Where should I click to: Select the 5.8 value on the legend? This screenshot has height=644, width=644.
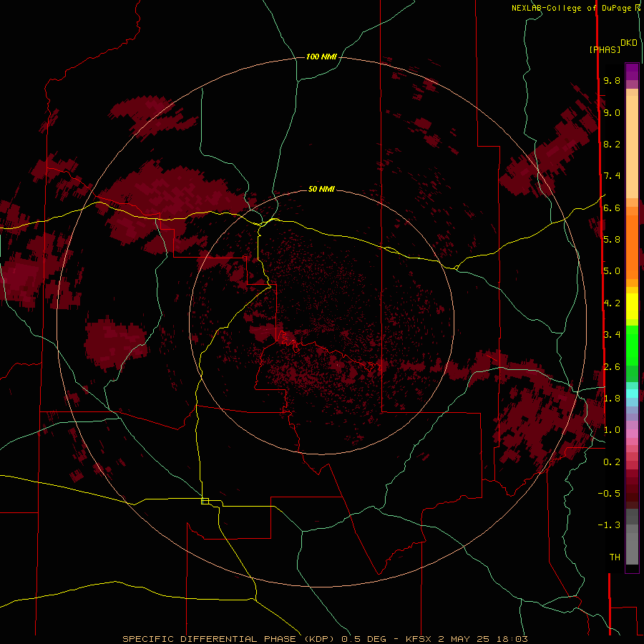pyautogui.click(x=612, y=240)
